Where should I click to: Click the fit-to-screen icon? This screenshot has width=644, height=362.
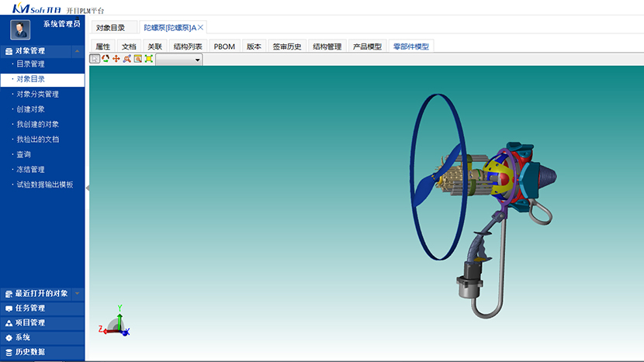coord(148,59)
